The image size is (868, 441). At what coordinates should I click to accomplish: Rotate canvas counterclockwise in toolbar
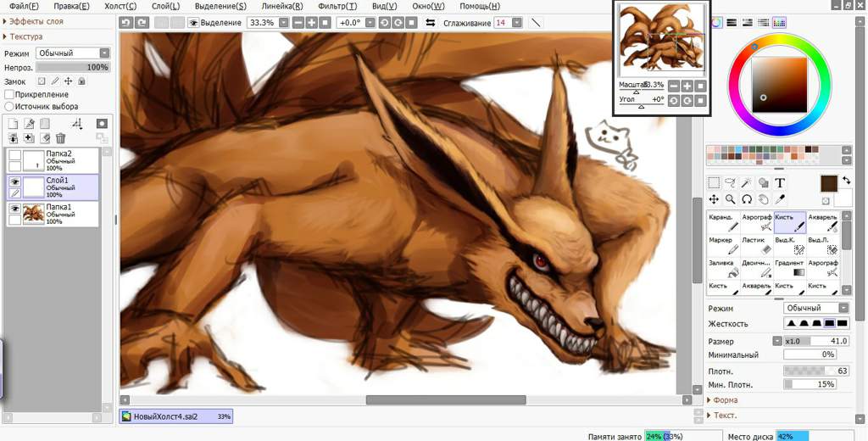click(x=385, y=23)
